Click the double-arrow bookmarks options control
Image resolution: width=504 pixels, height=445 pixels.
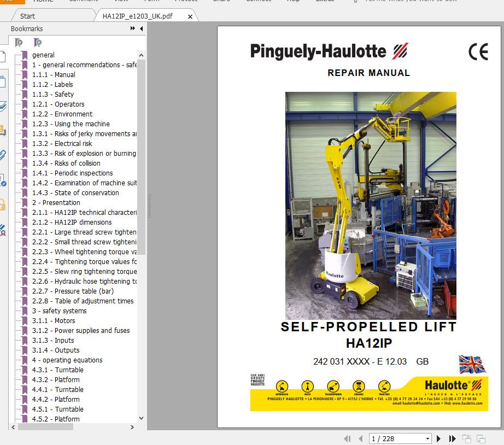(133, 30)
